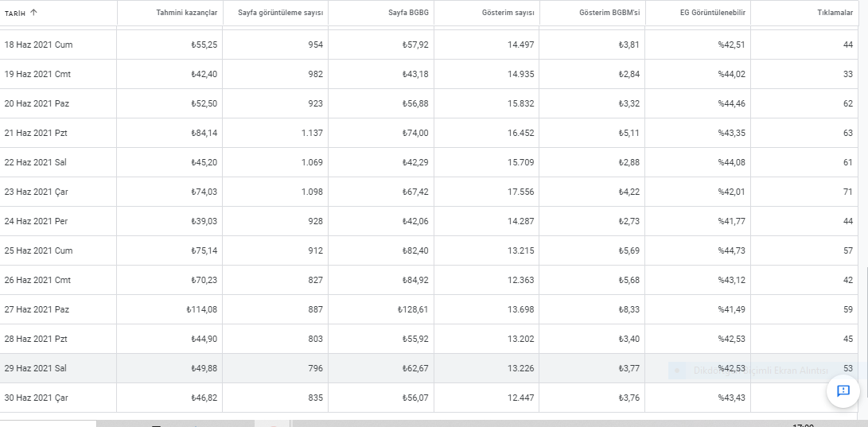868x427 pixels.
Task: Click the TARİH column header label
Action: (x=15, y=14)
